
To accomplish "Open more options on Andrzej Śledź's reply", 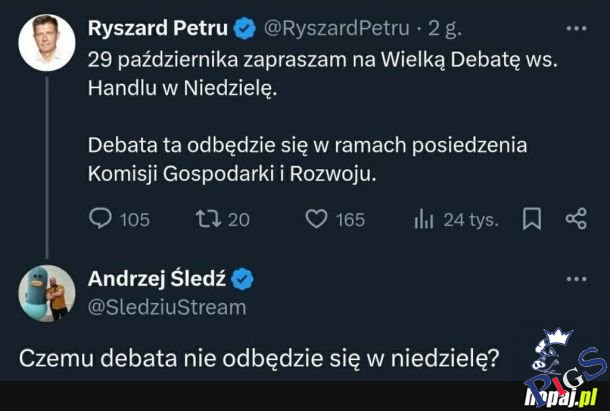I will click(x=576, y=280).
